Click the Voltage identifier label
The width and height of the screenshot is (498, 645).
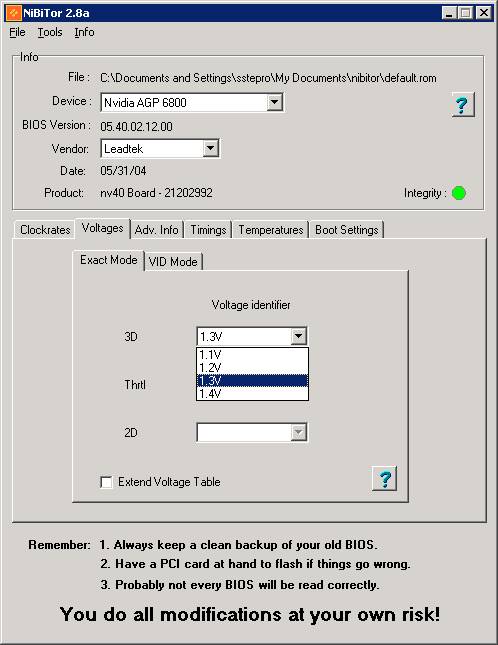(x=251, y=305)
